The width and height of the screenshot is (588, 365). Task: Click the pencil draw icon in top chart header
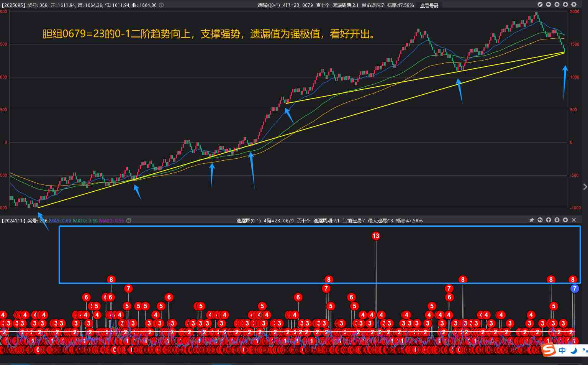click(540, 5)
